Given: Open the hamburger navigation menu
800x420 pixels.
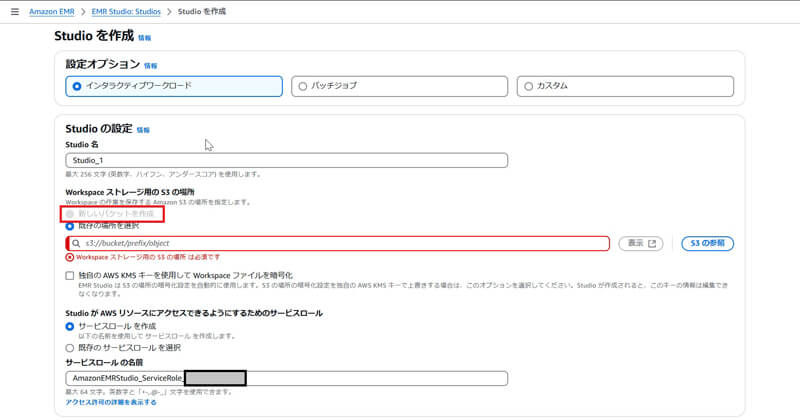Looking at the screenshot, I should [x=15, y=11].
